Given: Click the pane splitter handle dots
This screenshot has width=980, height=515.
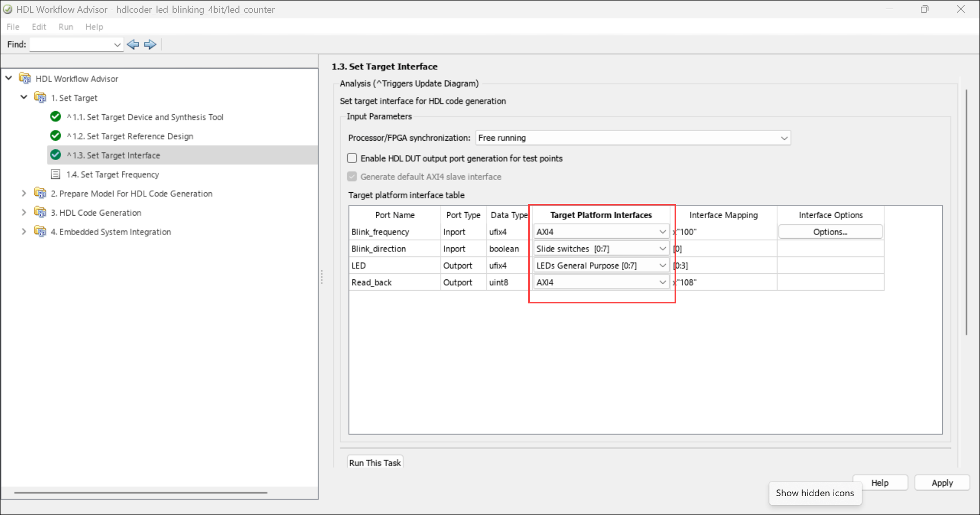Looking at the screenshot, I should pyautogui.click(x=321, y=277).
